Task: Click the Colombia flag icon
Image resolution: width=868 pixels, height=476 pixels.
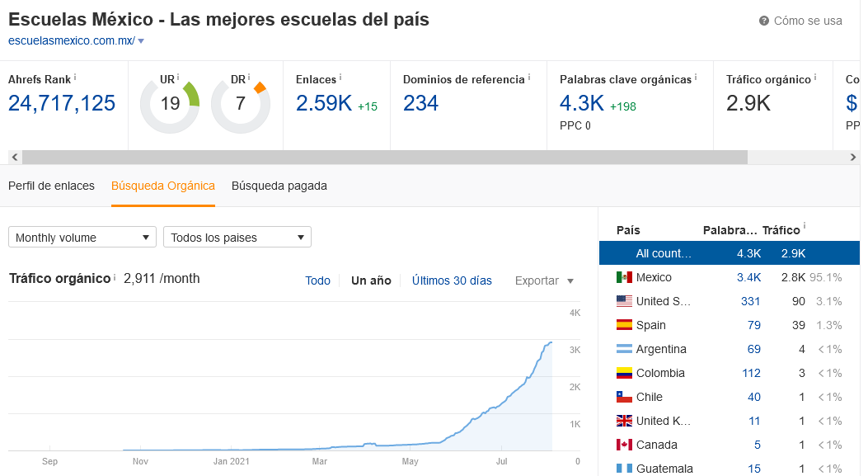Action: (624, 373)
